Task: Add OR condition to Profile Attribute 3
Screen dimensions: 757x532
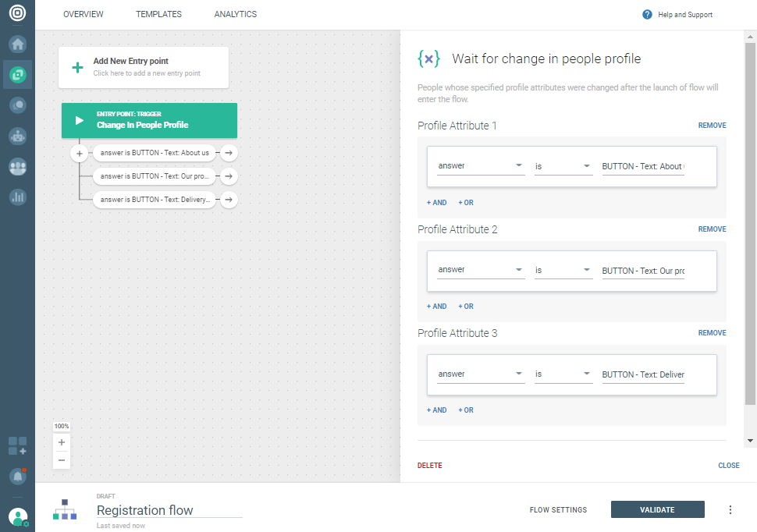Action: (466, 410)
